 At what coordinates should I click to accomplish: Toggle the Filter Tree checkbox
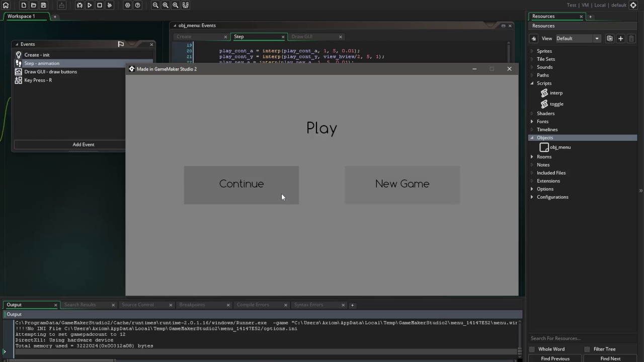point(587,349)
